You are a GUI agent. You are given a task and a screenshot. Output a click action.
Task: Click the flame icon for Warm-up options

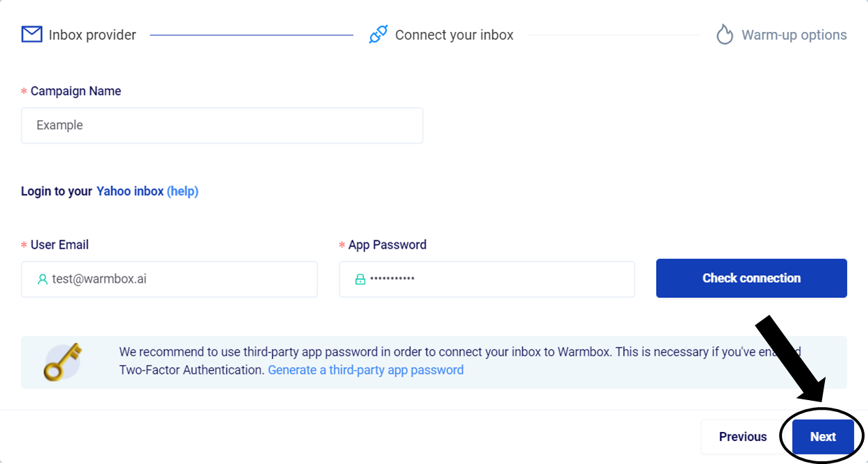(x=724, y=35)
